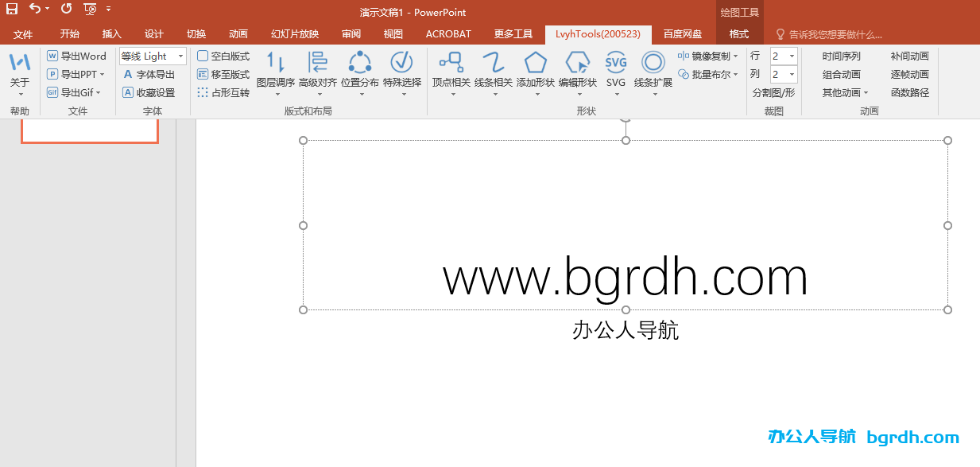Click the 线条扩展 line expand icon
This screenshot has width=980, height=467.
653,63
